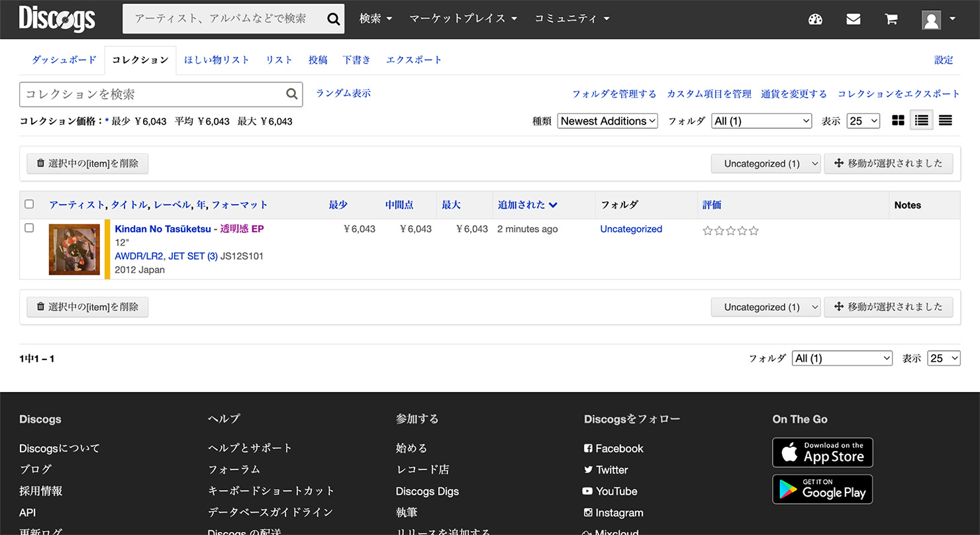Viewport: 980px width, 535px height.
Task: Switch to the ほしい物リスト tab
Action: point(217,60)
